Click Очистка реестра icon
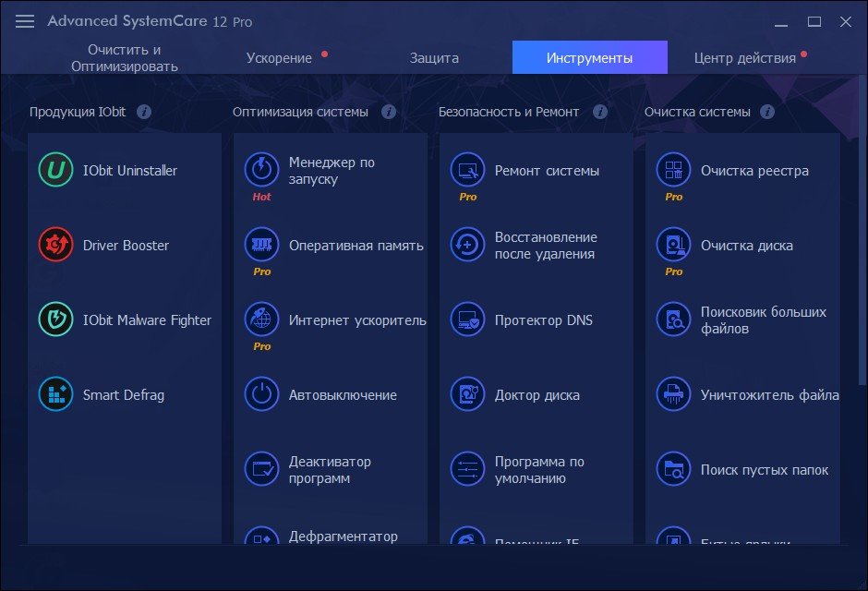The width and height of the screenshot is (868, 591). [x=673, y=170]
